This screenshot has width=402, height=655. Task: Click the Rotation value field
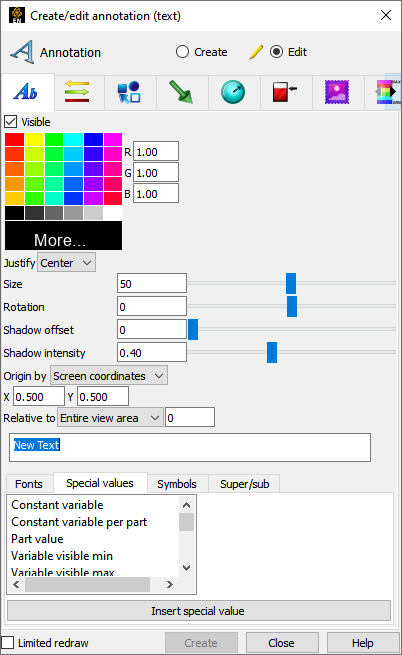(x=152, y=307)
